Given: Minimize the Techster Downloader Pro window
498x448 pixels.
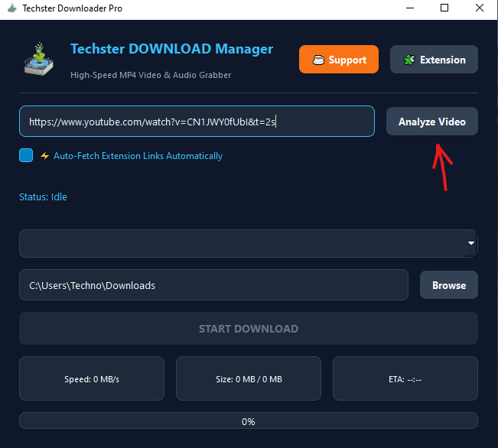Looking at the screenshot, I should (410, 8).
